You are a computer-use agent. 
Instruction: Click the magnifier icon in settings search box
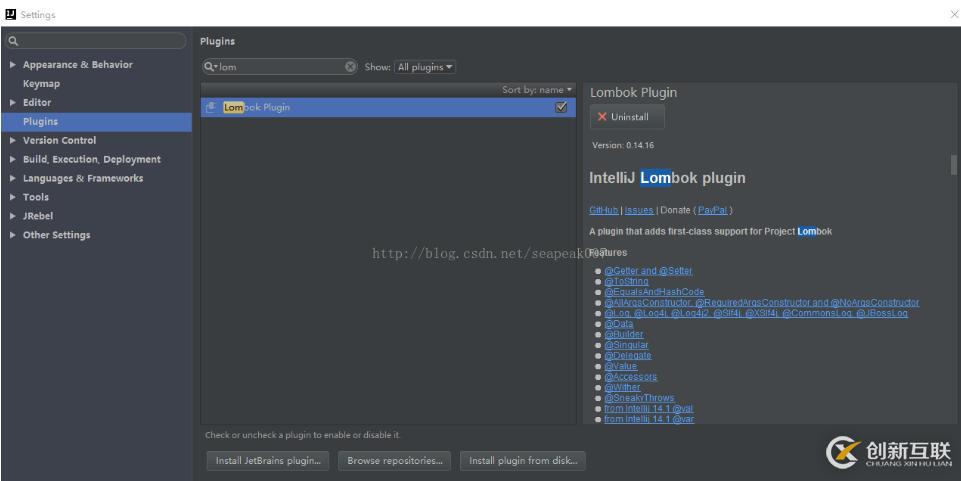point(13,41)
